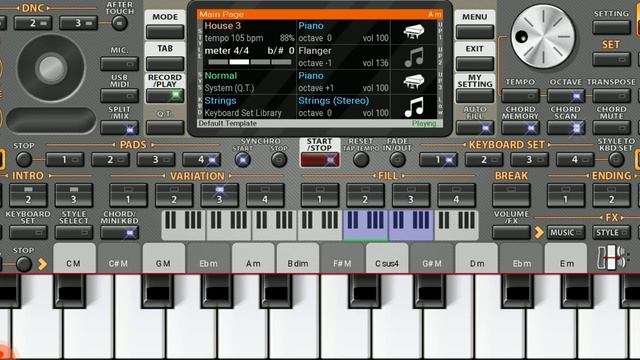Select Variation 1
640x360 pixels.
click(x=128, y=195)
